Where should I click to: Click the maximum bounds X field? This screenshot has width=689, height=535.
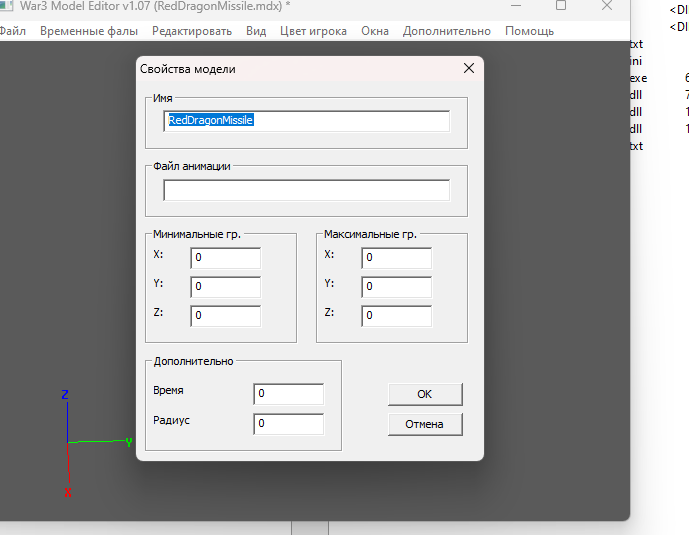click(396, 258)
